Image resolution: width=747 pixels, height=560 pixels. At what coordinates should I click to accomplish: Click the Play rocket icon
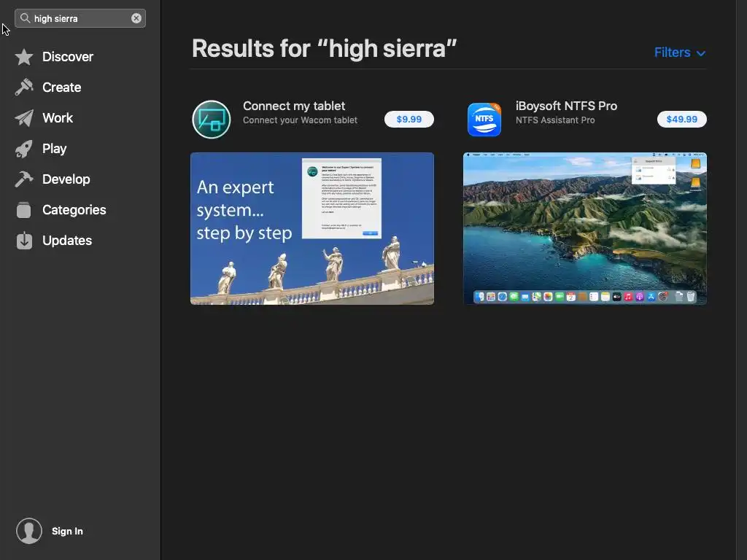pos(24,149)
